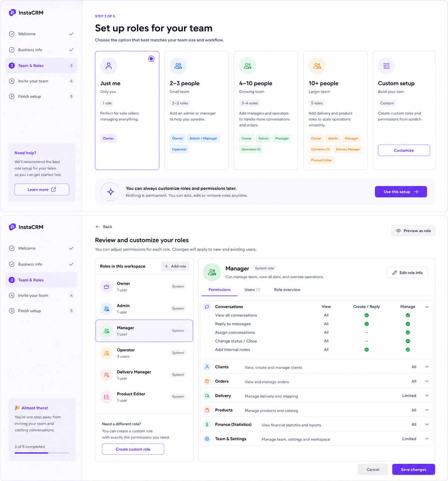Click the 4–10 people group icon
This screenshot has height=481, width=448.
point(248,66)
